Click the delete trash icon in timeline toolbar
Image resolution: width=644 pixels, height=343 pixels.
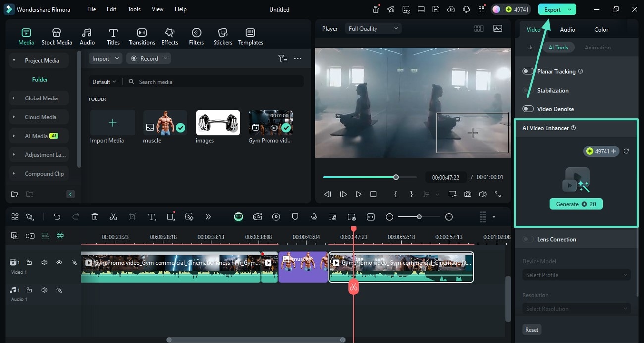point(95,217)
